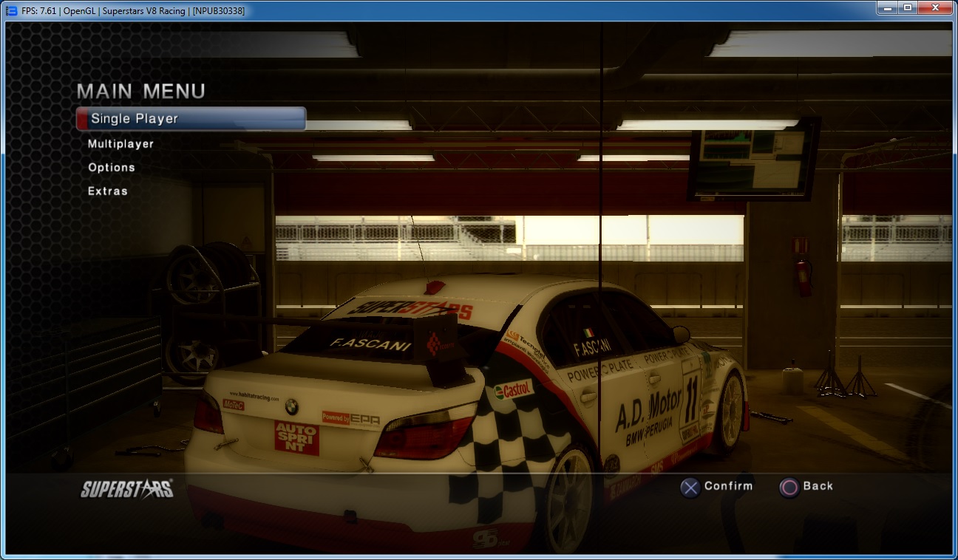Click the emulator app icon in title bar
Screen dimensions: 958x560
(11, 10)
